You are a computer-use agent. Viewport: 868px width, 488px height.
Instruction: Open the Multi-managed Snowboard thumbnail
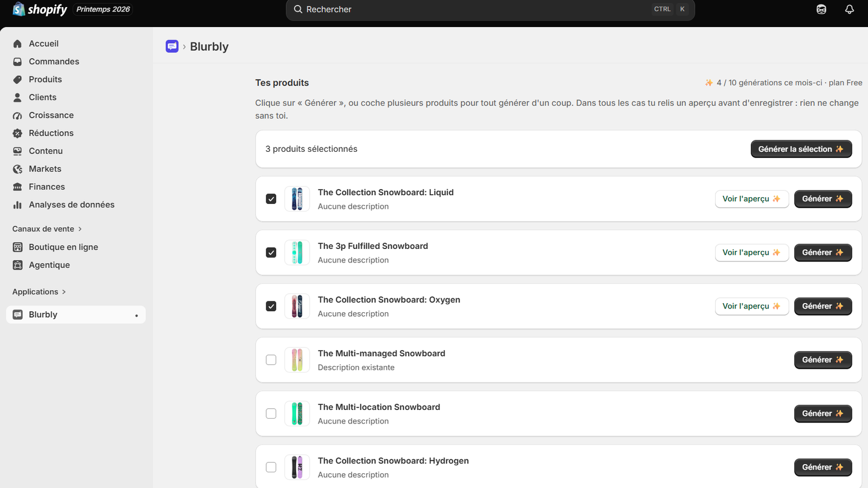297,360
